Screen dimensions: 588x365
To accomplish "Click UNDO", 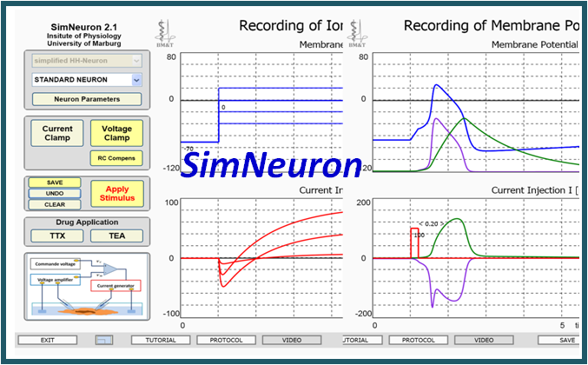I will (55, 194).
